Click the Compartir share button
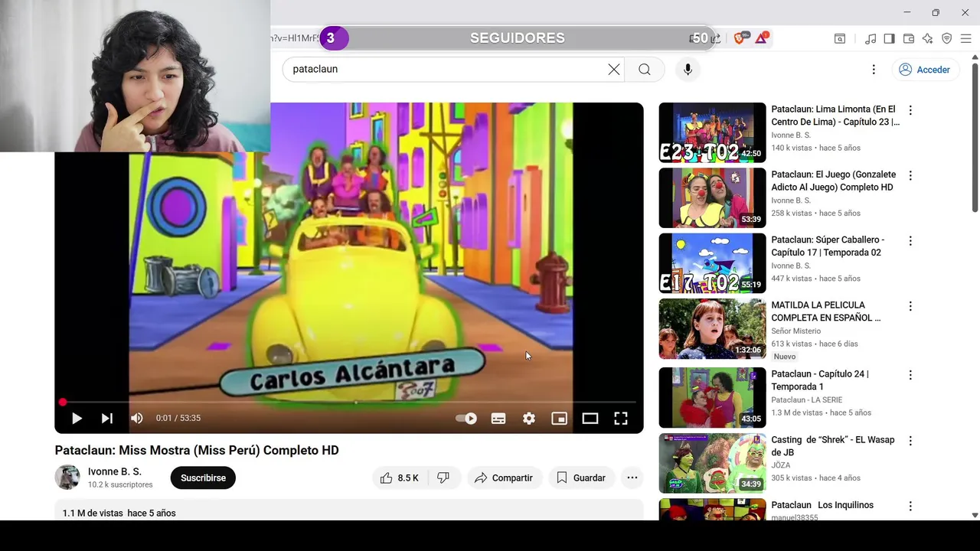980x551 pixels. tap(503, 478)
